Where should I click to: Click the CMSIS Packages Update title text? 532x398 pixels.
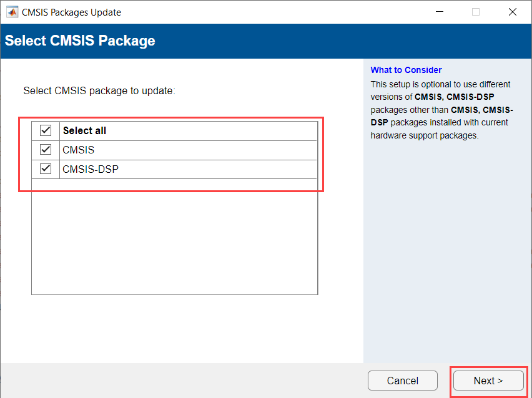click(x=71, y=12)
